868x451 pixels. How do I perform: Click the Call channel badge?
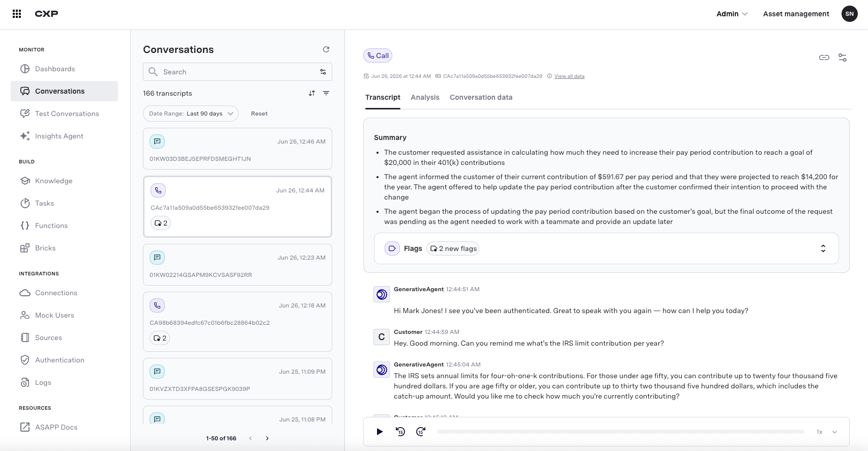[378, 55]
